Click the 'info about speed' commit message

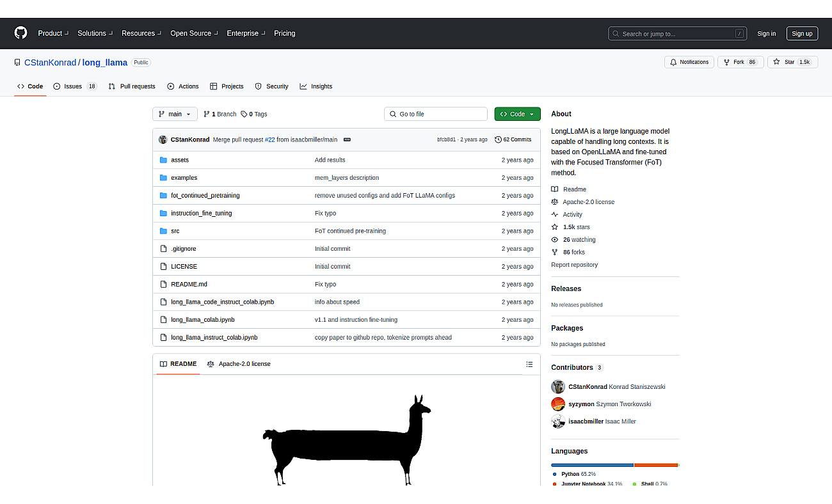pos(337,302)
